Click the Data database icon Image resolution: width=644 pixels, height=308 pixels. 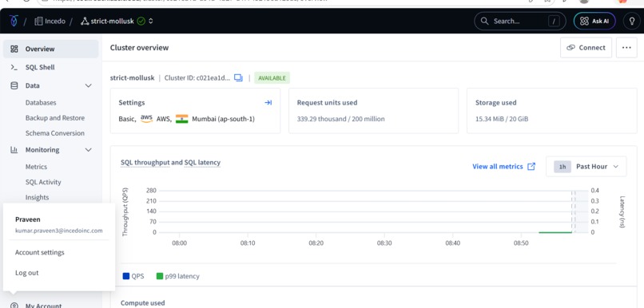[x=14, y=85]
